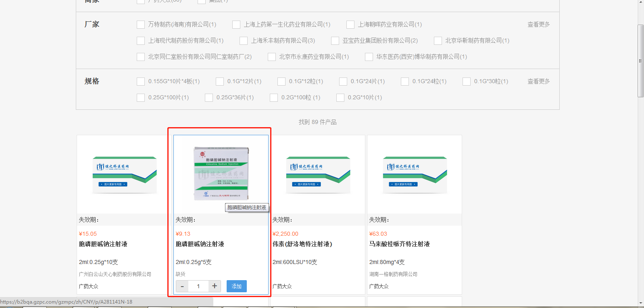Viewport: 644px width, 308px height.
Task: Check the 万特制药(海南)有限公司 manufacturer filter
Action: 141,25
